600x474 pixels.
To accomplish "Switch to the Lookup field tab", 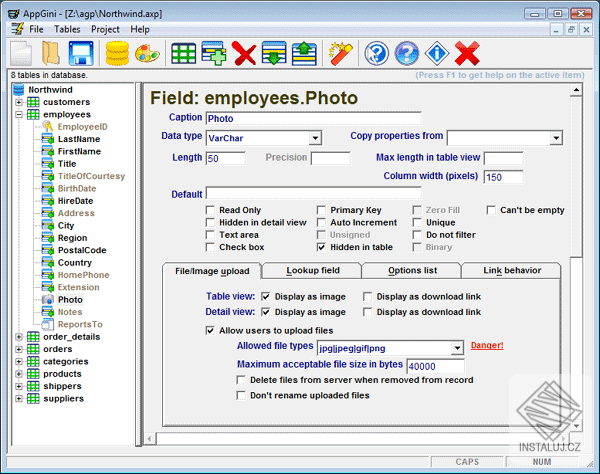I will pos(313,270).
